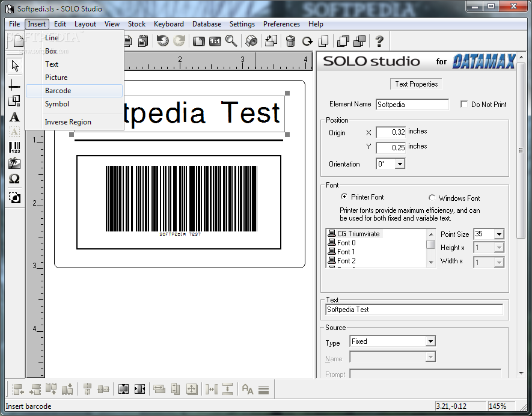Open the Point Size dropdown
The width and height of the screenshot is (532, 416).
[499, 234]
